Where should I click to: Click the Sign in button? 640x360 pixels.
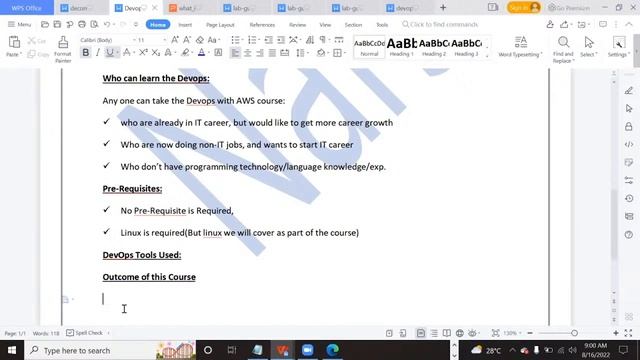[524, 8]
